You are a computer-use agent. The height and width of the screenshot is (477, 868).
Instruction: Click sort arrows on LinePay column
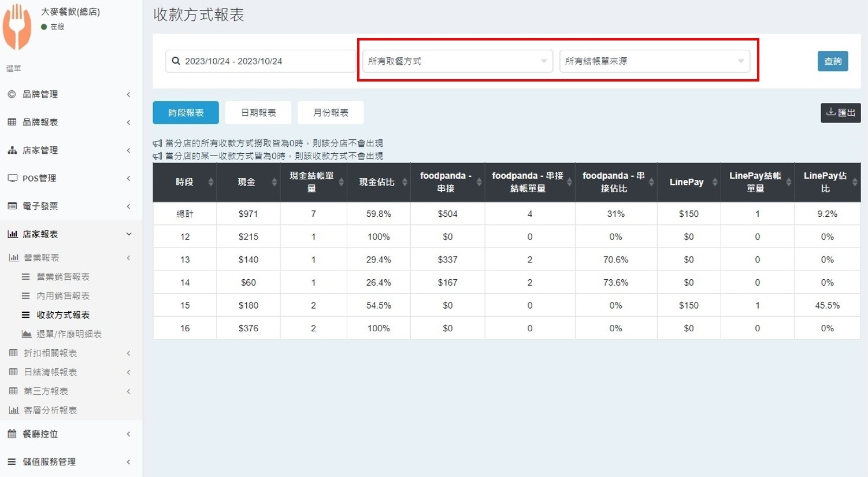[x=714, y=182]
